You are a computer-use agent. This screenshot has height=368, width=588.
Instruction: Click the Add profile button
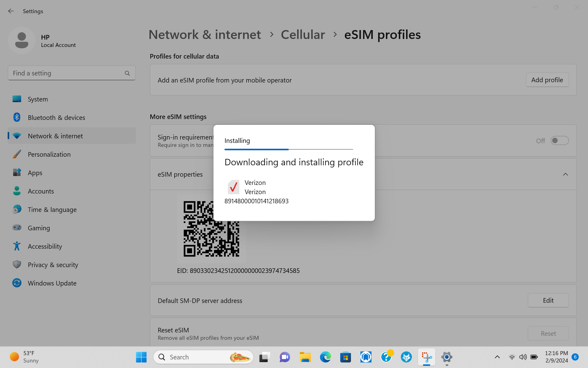pos(547,80)
